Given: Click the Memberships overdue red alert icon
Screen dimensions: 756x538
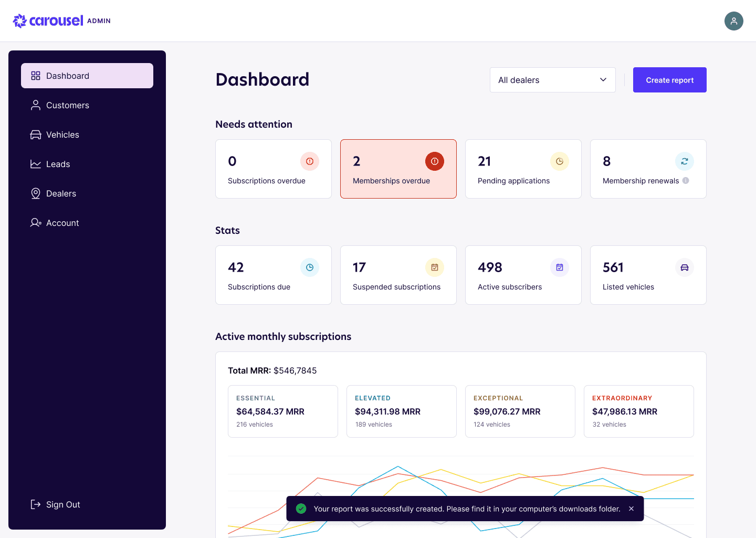Looking at the screenshot, I should (434, 161).
